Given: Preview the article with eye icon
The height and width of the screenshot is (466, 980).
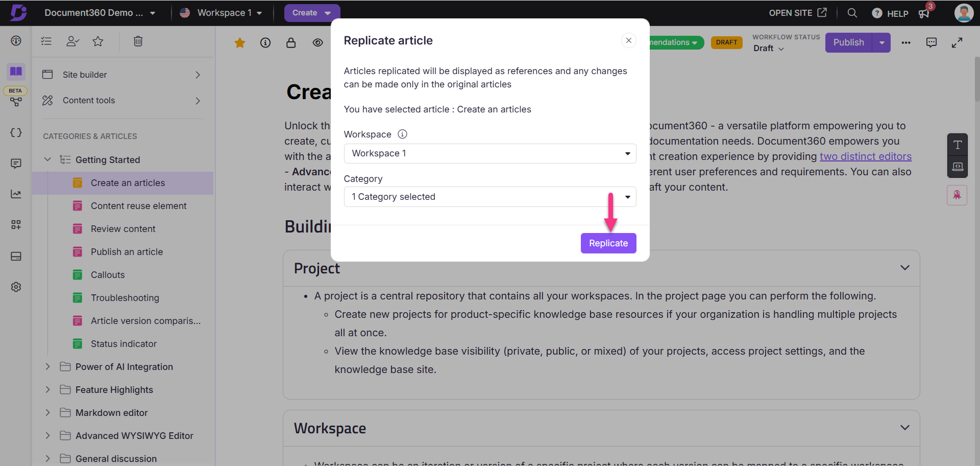Looking at the screenshot, I should [317, 43].
